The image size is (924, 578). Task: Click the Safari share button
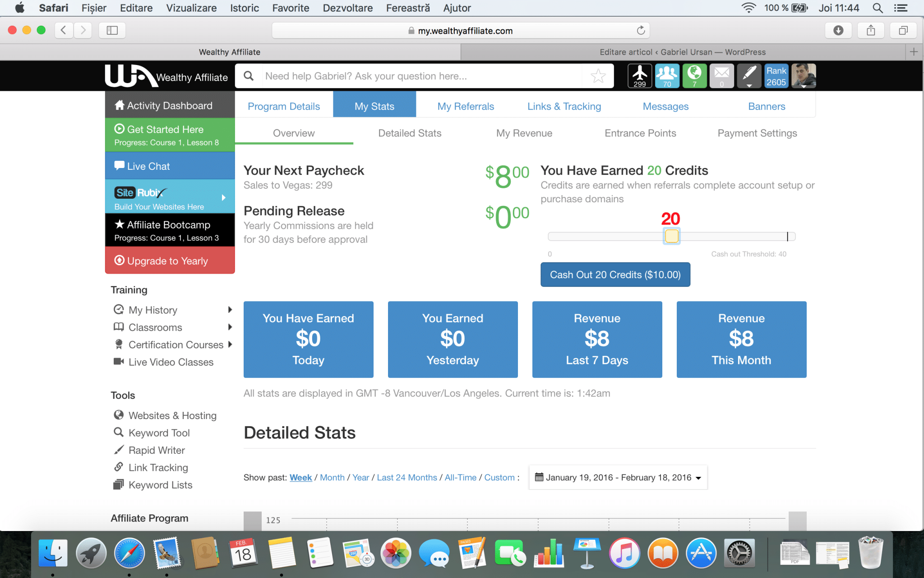tap(871, 30)
